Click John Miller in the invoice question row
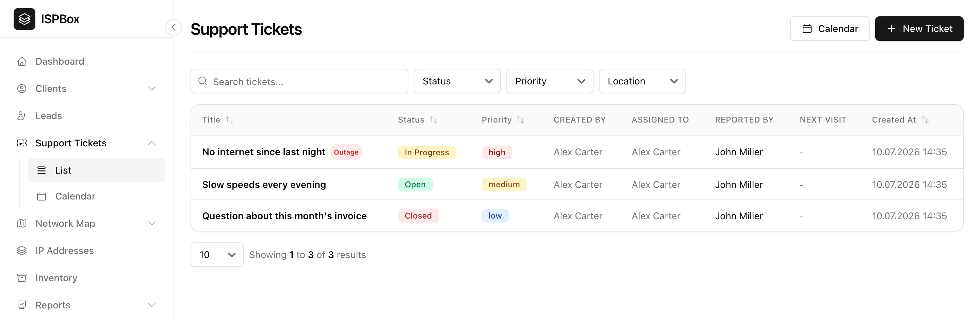The image size is (980, 320). (x=739, y=216)
